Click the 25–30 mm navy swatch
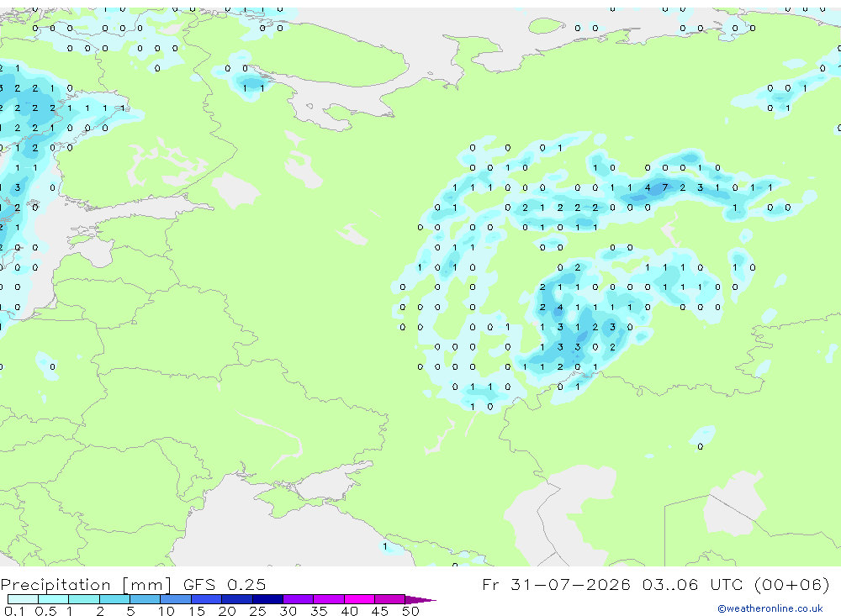The image size is (841, 616). [x=267, y=599]
